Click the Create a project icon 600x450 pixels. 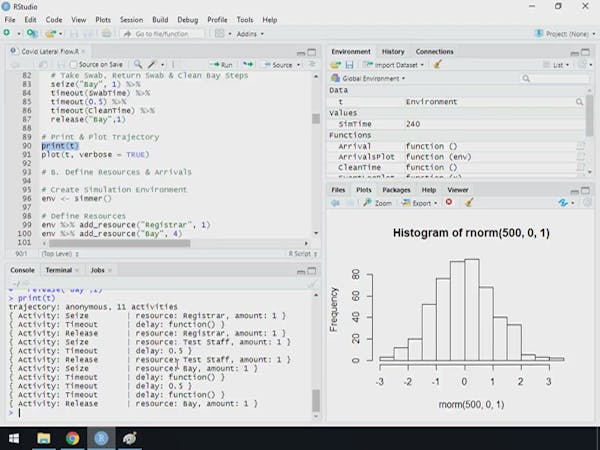[31, 33]
